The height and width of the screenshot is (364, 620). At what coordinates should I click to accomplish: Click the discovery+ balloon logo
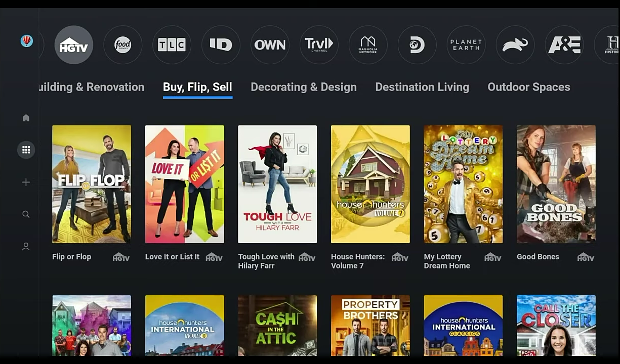(27, 41)
